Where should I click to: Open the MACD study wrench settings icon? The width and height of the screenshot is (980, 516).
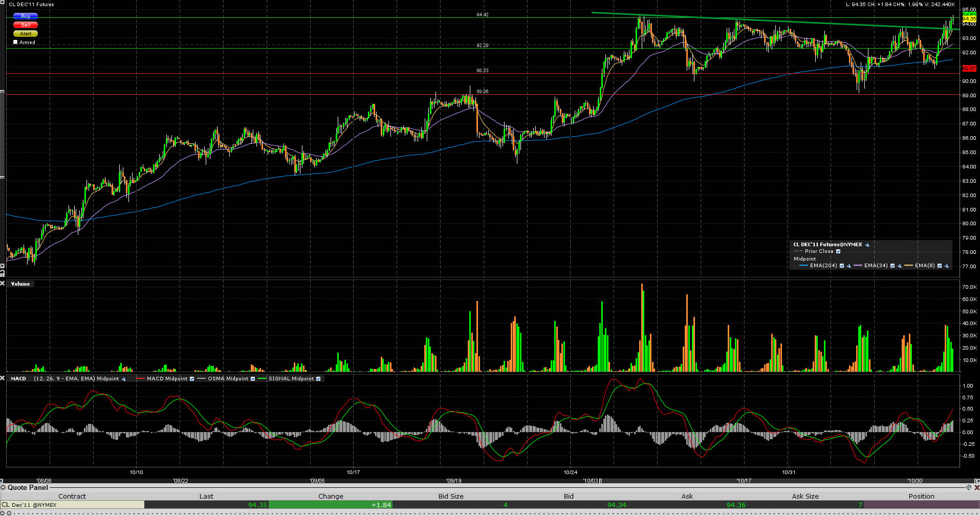[x=123, y=379]
